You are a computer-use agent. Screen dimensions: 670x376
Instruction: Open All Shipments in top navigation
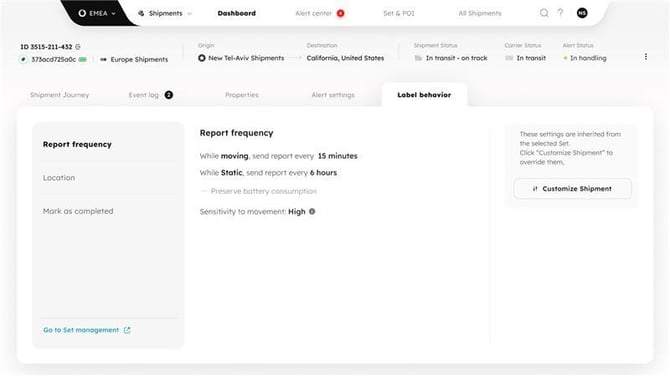479,13
